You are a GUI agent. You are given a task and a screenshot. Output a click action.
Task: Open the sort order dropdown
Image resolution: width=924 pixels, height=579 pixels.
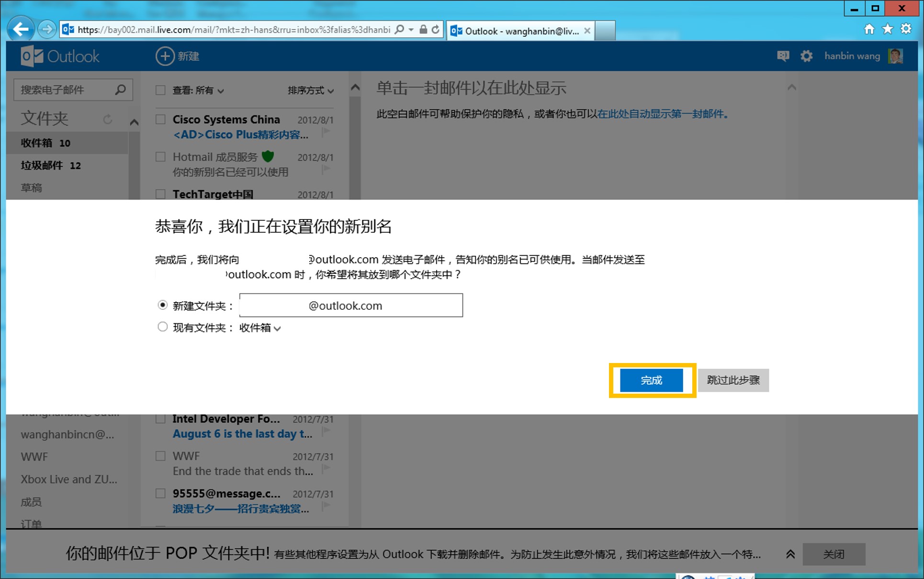click(310, 91)
